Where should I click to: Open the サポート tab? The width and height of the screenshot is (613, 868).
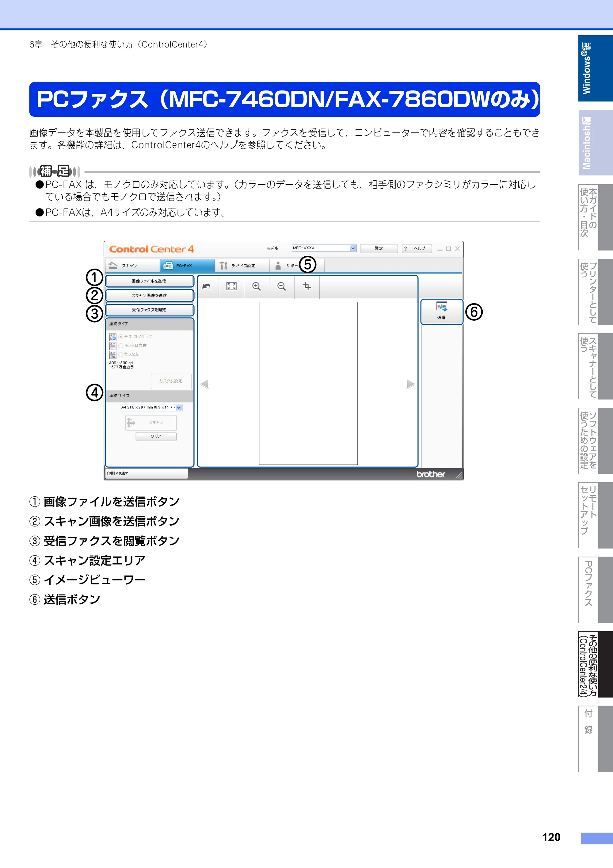(x=297, y=266)
